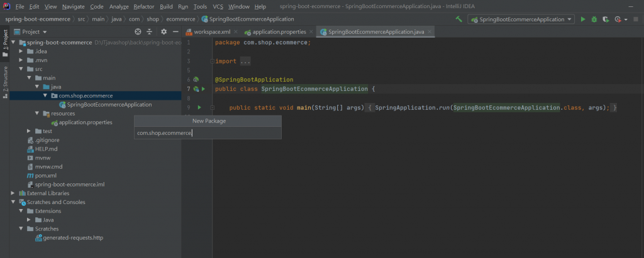
Task: Open the File menu
Action: [19, 6]
